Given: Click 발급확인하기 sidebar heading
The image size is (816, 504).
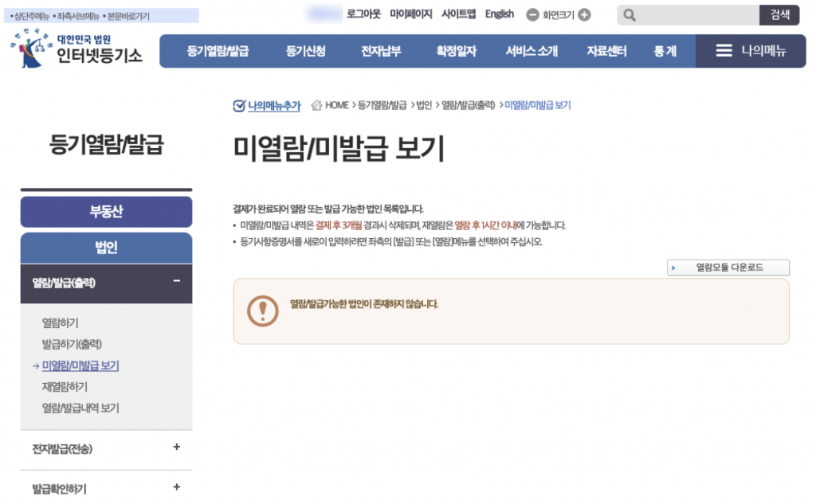Looking at the screenshot, I should coord(59,489).
